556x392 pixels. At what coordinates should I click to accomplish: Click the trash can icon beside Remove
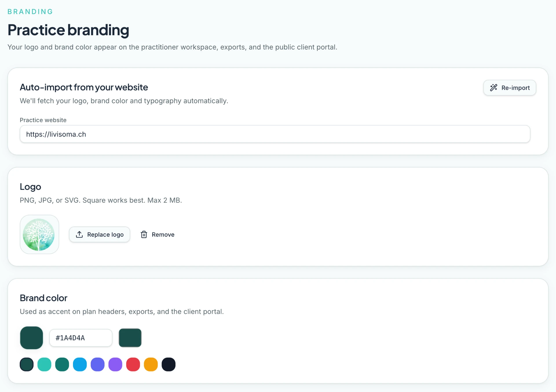coord(144,234)
